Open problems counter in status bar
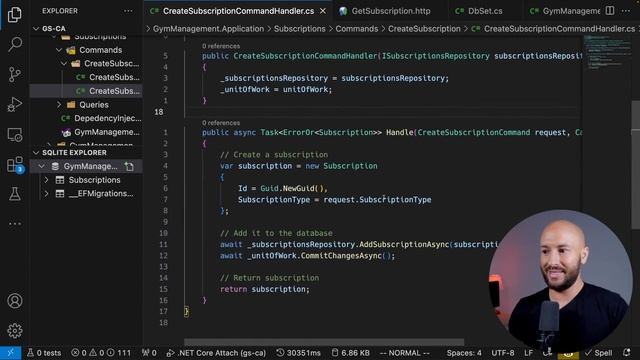 tap(101, 353)
